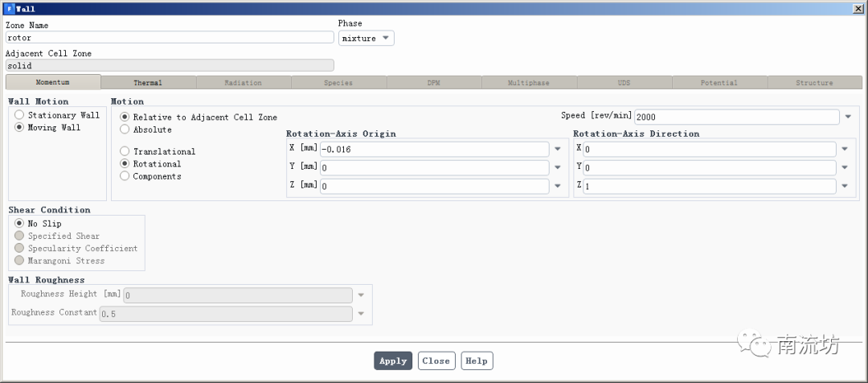Click the Rotation-Axis Origin Z [mm] field
The height and width of the screenshot is (383, 868).
tap(435, 186)
